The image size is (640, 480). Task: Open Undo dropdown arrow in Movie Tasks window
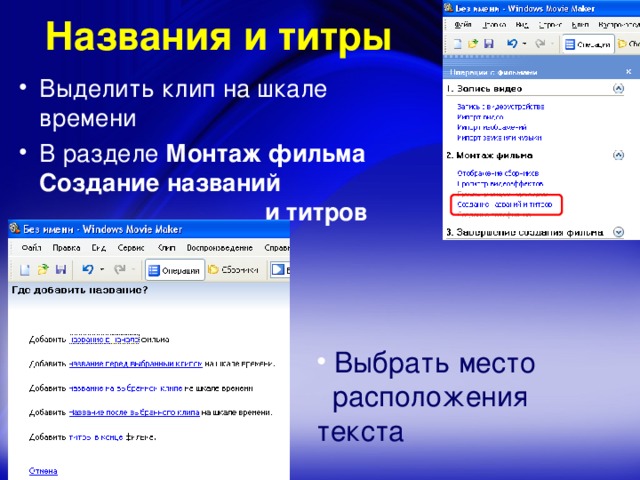524,43
